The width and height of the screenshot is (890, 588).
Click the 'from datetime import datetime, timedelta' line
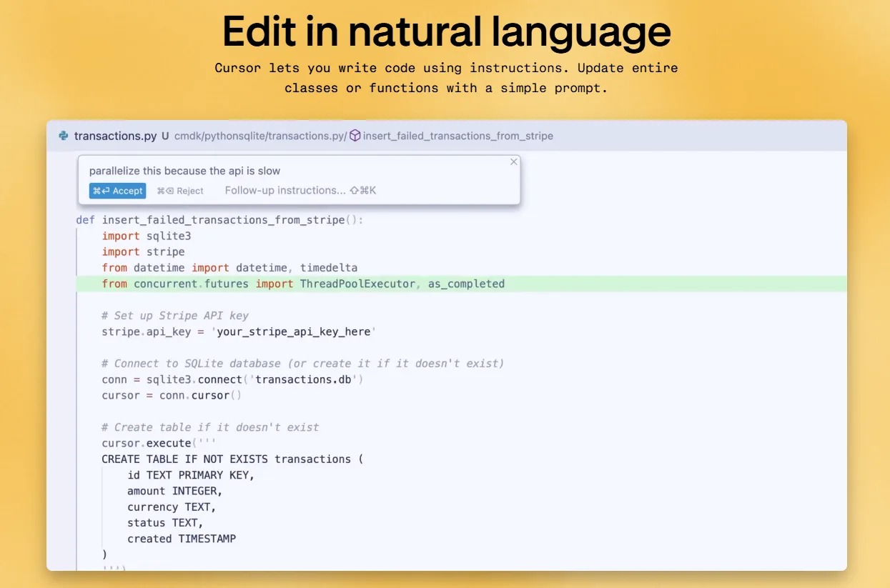coord(229,268)
